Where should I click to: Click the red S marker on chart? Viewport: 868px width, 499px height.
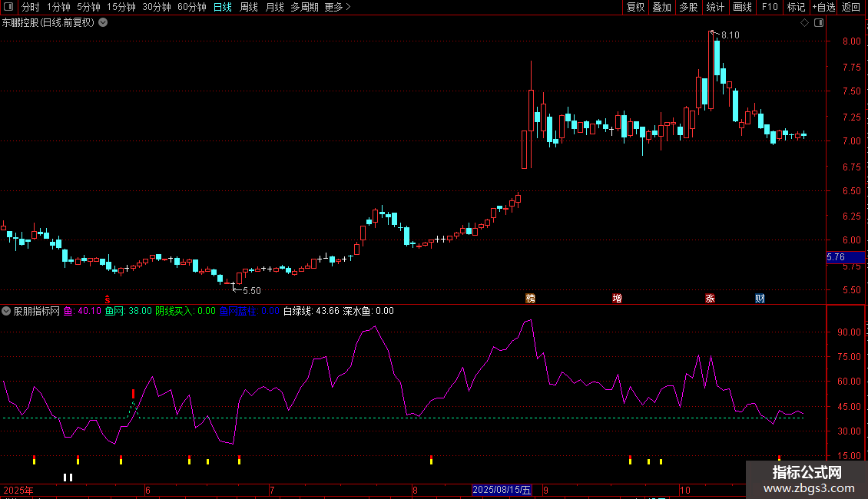click(108, 299)
